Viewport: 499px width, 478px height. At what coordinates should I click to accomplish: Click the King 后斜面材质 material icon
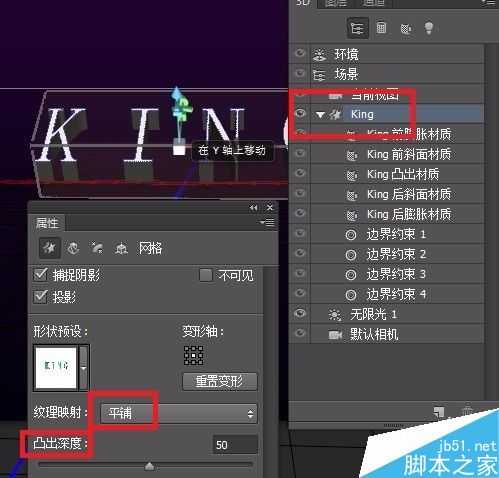point(352,195)
